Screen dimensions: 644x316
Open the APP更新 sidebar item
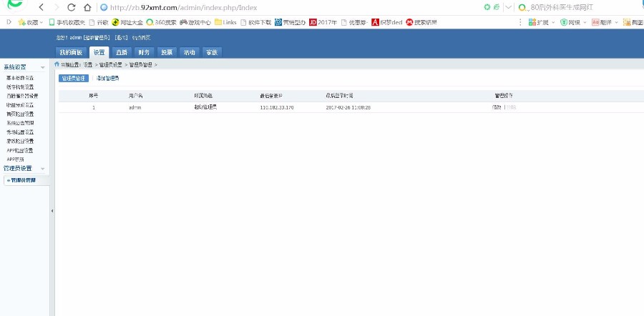(15, 159)
